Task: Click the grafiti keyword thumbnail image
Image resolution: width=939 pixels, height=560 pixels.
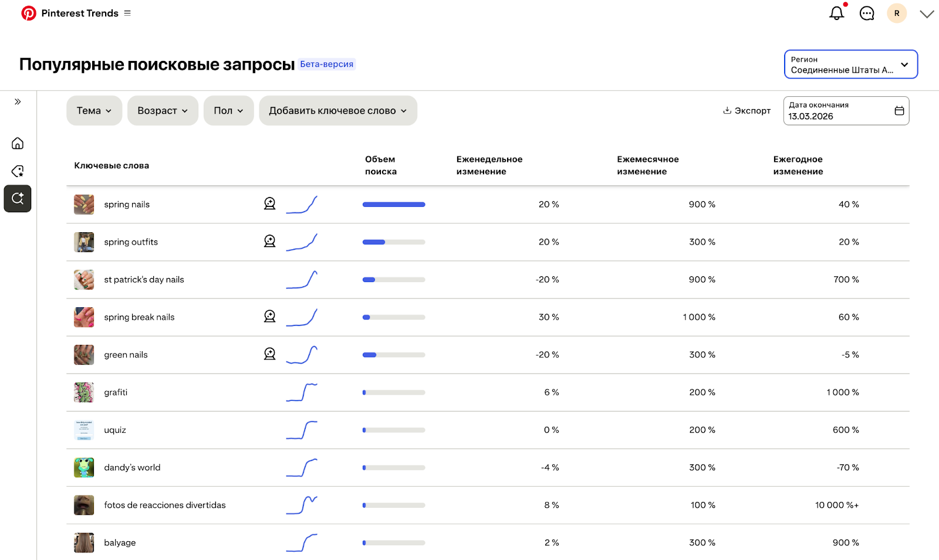Action: (84, 392)
